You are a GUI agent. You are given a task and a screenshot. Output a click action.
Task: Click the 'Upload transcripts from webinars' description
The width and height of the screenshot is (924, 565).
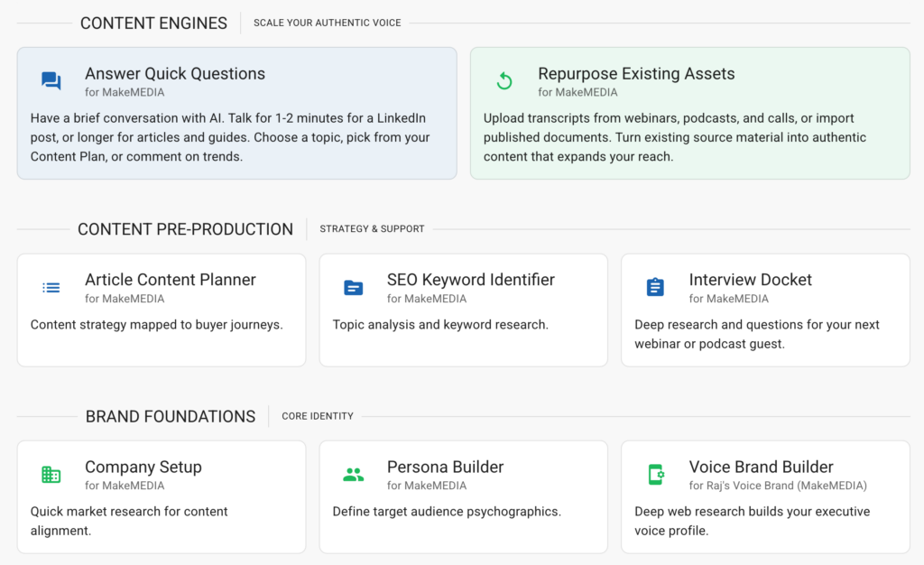(675, 137)
